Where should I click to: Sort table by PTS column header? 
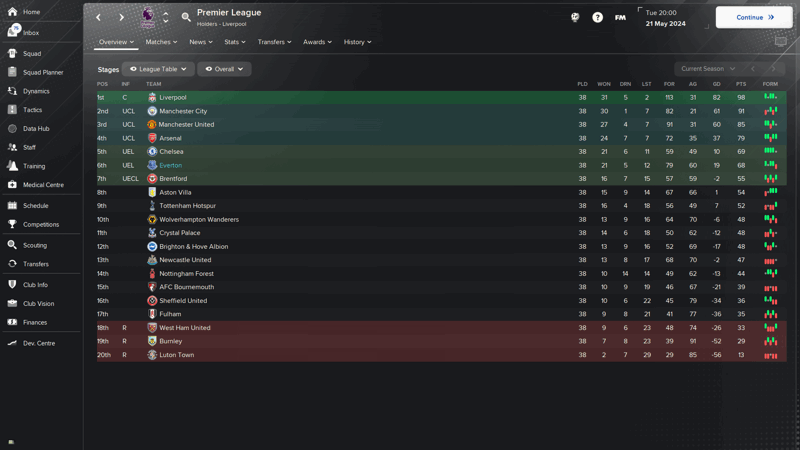(741, 84)
